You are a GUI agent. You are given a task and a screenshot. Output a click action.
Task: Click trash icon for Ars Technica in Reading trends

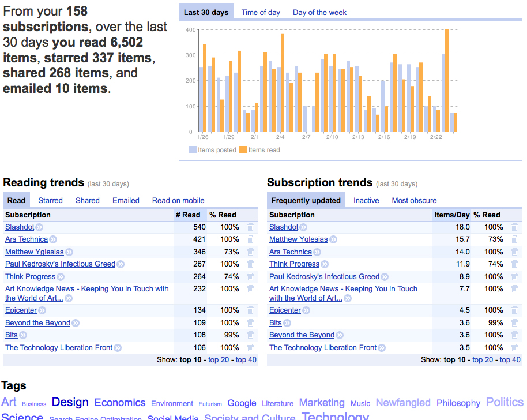pyautogui.click(x=250, y=239)
